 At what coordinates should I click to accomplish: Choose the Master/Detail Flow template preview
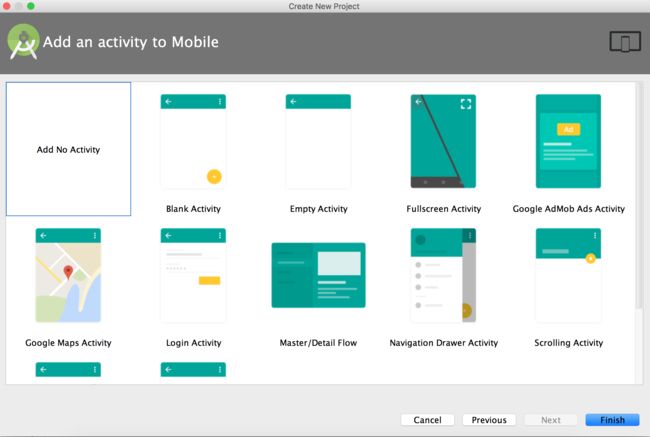[318, 275]
